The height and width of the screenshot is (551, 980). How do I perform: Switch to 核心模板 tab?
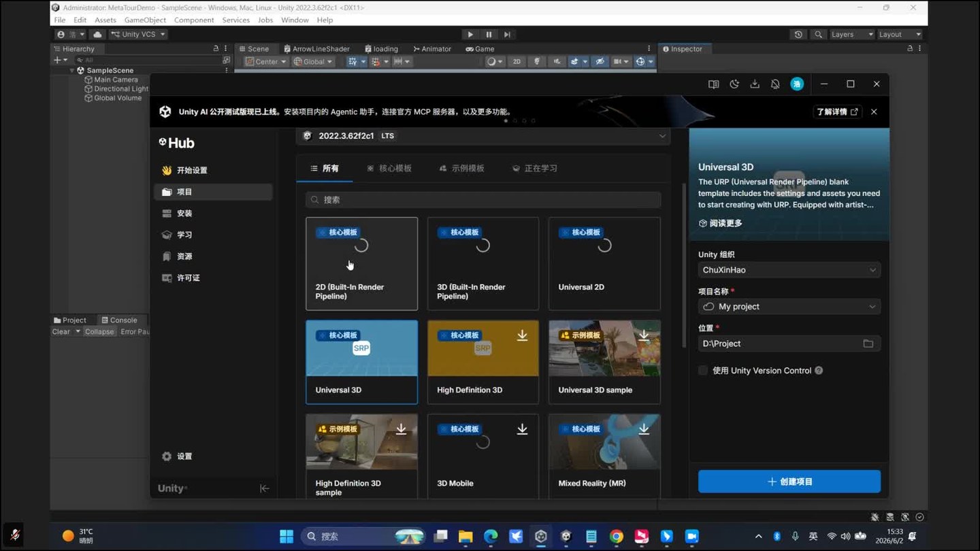coord(389,168)
